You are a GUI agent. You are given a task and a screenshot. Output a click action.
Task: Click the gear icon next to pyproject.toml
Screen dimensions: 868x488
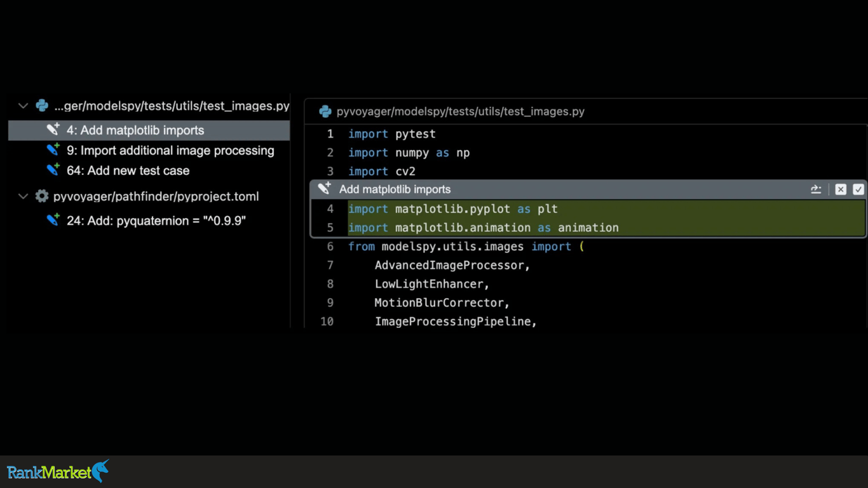[x=41, y=196]
